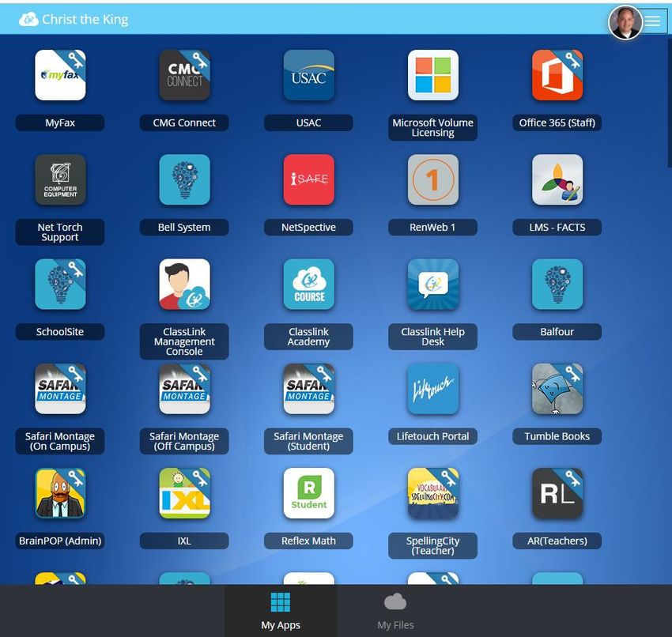Click the CMG Connect label
The image size is (672, 637).
pyautogui.click(x=184, y=123)
